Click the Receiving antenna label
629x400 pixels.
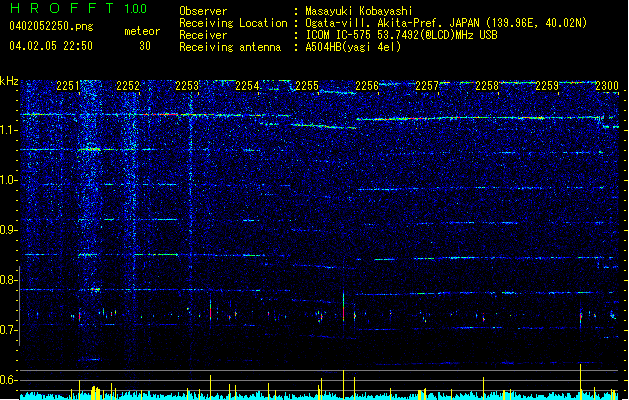230,47
